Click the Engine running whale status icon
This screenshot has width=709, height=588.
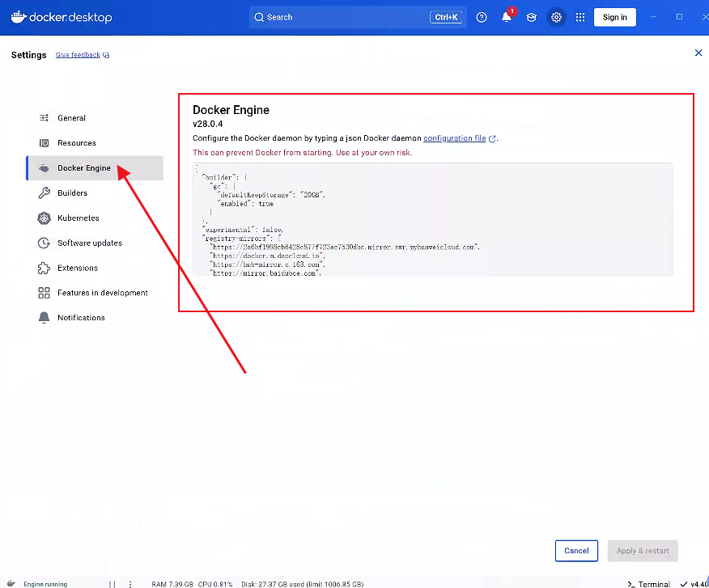tap(11, 583)
